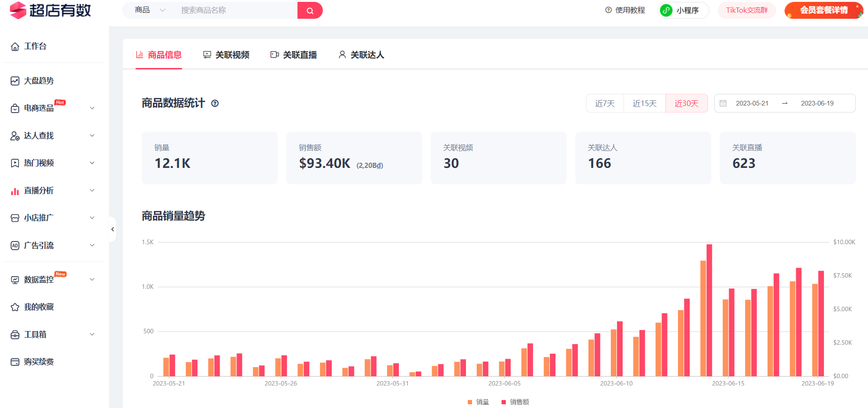Open the TikTok交流群 link
Screen dimensions: 868x408
746,10
